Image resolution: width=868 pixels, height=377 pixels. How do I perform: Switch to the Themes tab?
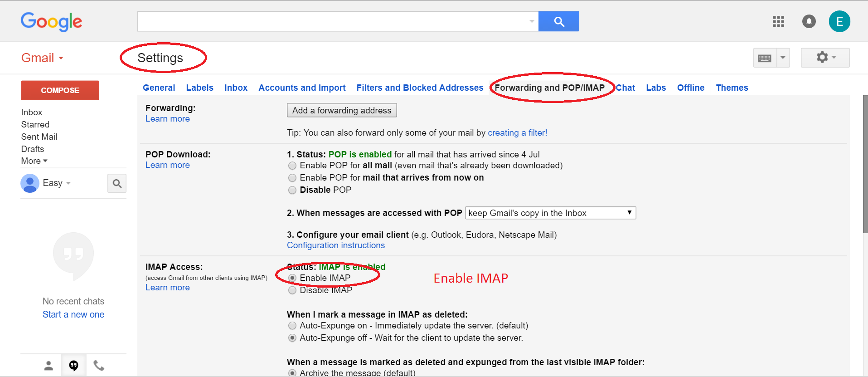732,88
